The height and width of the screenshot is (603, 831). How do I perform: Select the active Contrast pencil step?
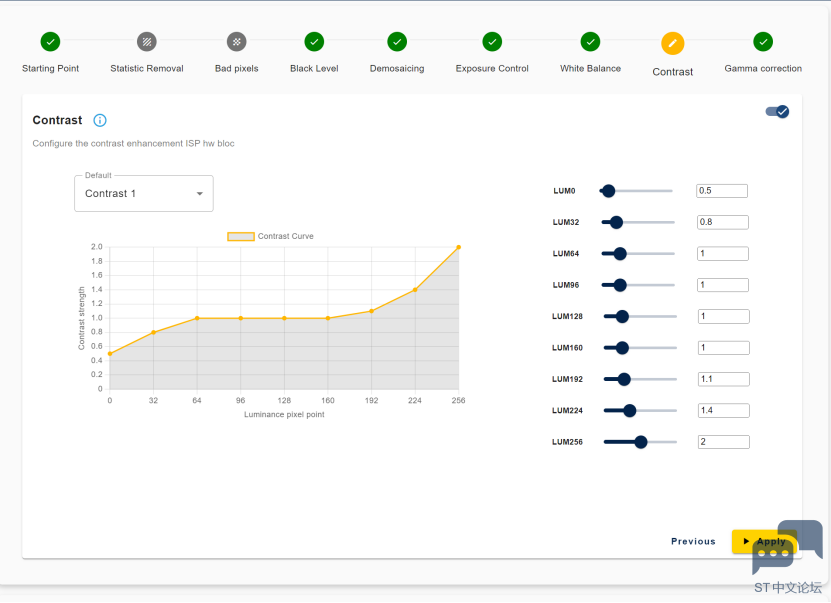click(x=673, y=43)
